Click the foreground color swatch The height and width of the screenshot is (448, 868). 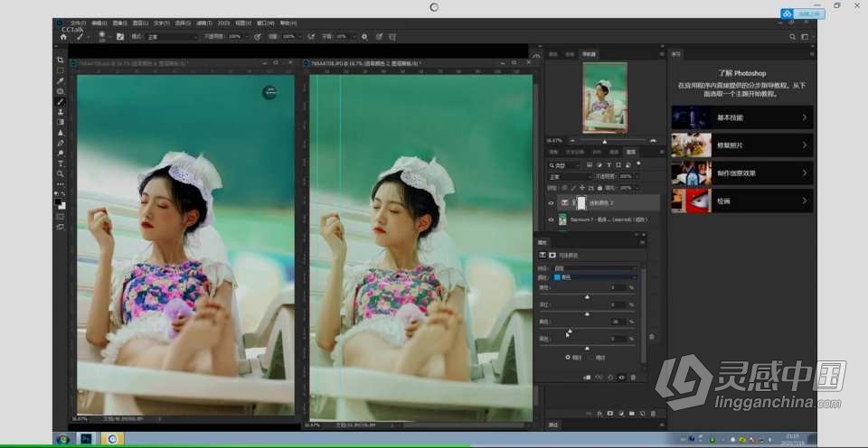point(59,202)
